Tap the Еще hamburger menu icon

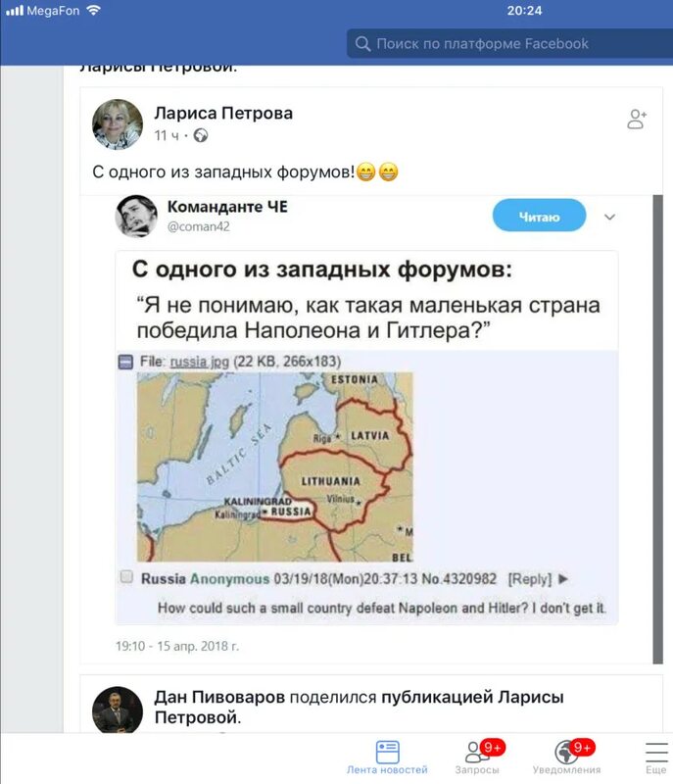point(655,752)
